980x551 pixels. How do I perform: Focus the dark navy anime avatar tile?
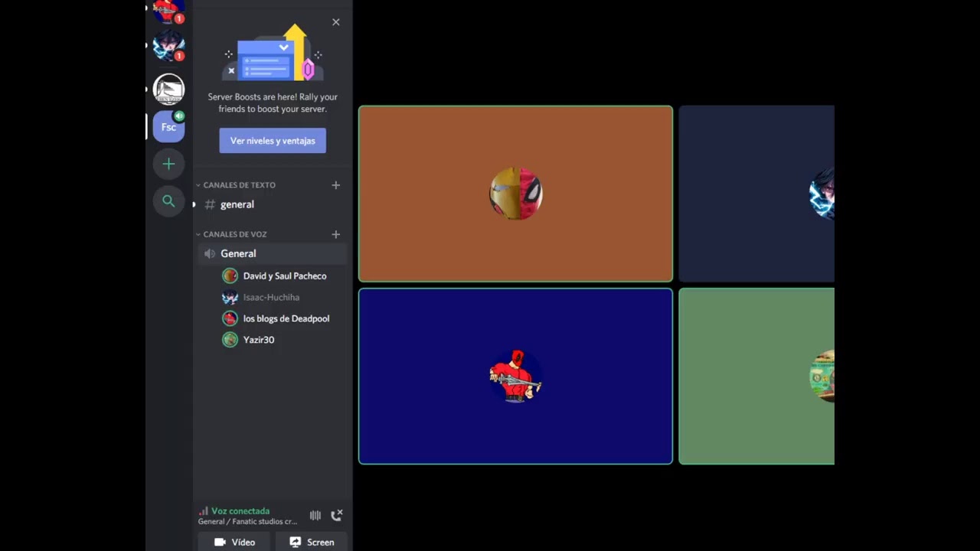point(756,194)
